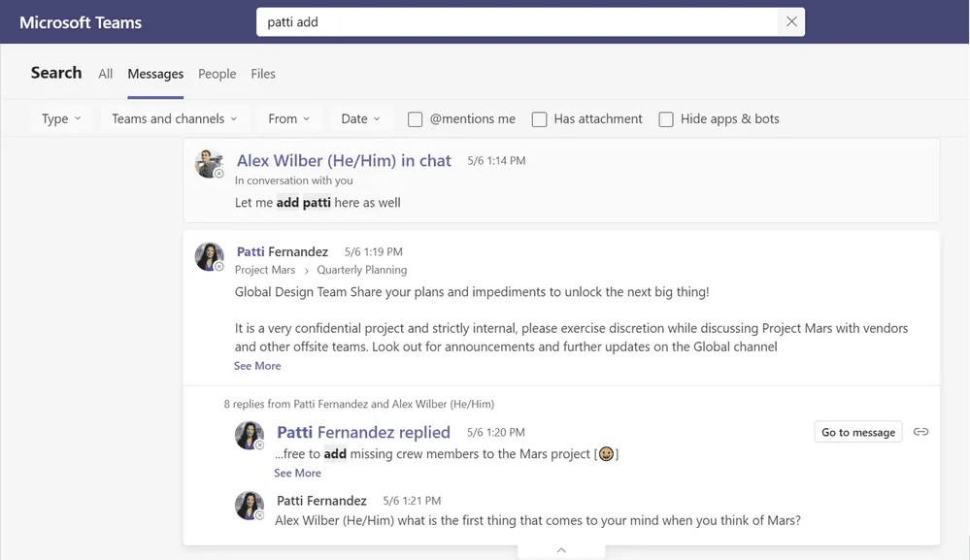970x560 pixels.
Task: Clear the search query with the X icon
Action: click(791, 21)
